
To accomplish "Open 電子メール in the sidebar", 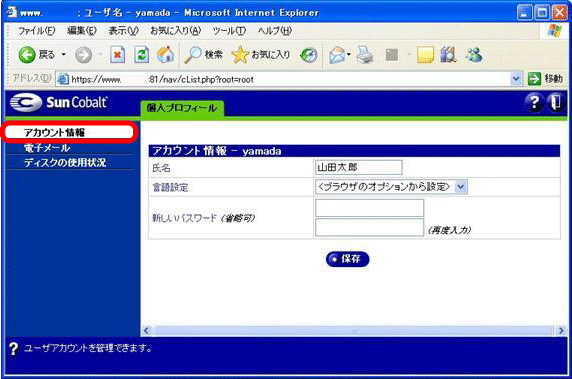I will click(47, 148).
